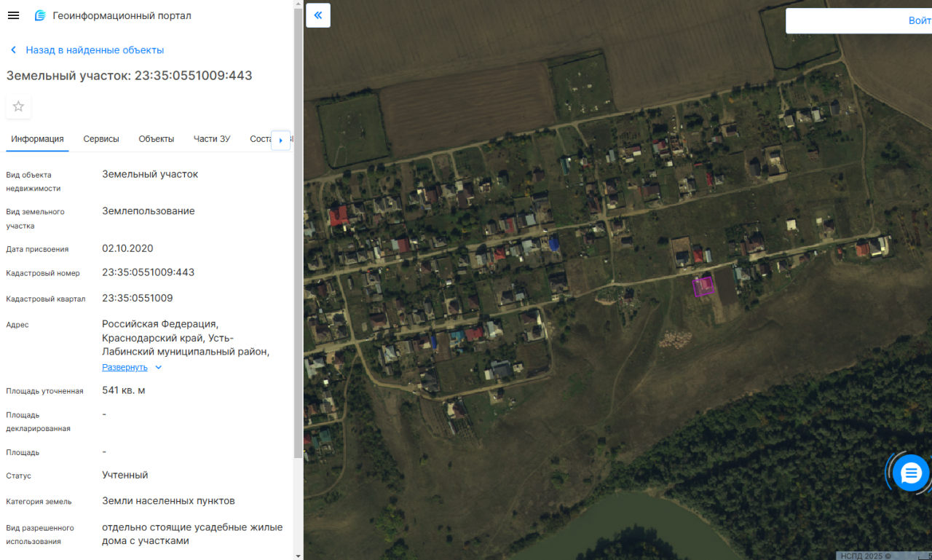The height and width of the screenshot is (560, 932).
Task: Click the back chevron arrow icon
Action: pos(13,50)
